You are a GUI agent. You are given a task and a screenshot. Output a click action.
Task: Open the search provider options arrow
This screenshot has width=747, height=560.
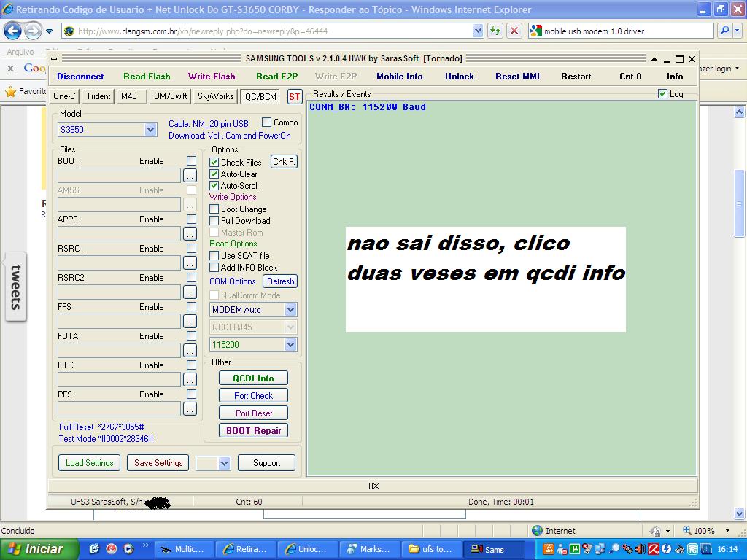coord(738,31)
